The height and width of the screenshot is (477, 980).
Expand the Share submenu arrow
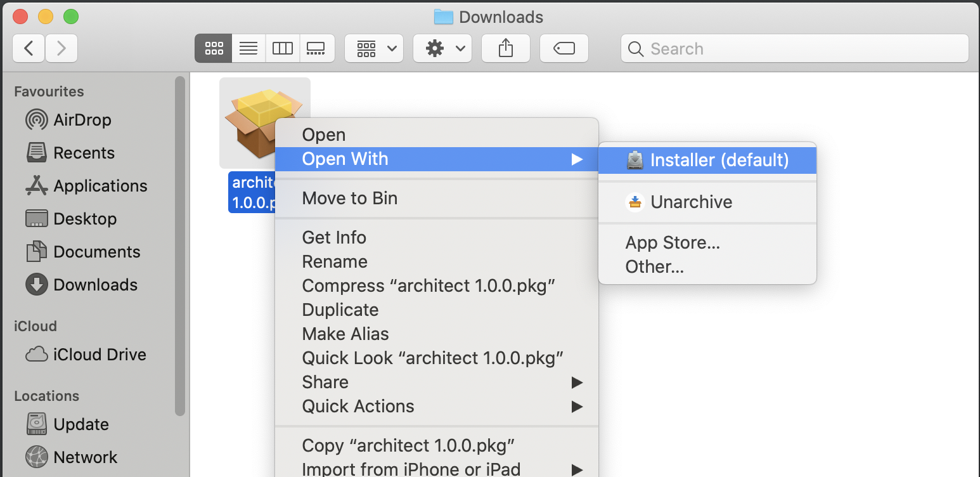(x=576, y=382)
